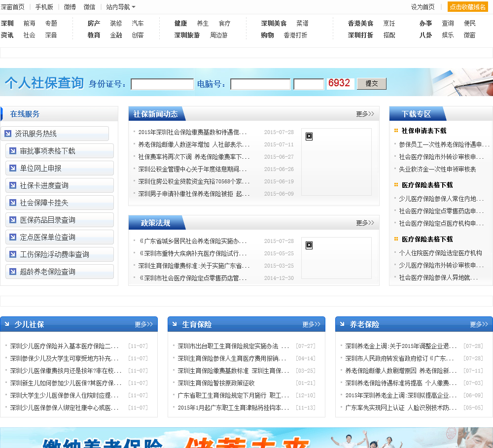Click the arrow icon in 养老保险 header
Image resolution: width=493 pixels, height=448 pixels.
[x=342, y=324]
